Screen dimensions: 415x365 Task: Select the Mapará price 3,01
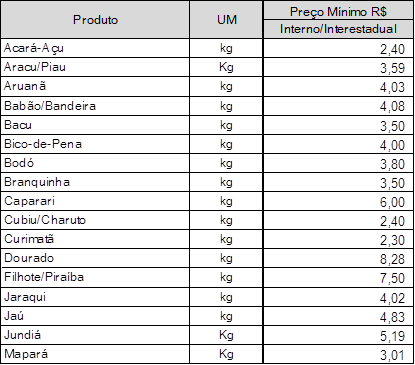392,355
